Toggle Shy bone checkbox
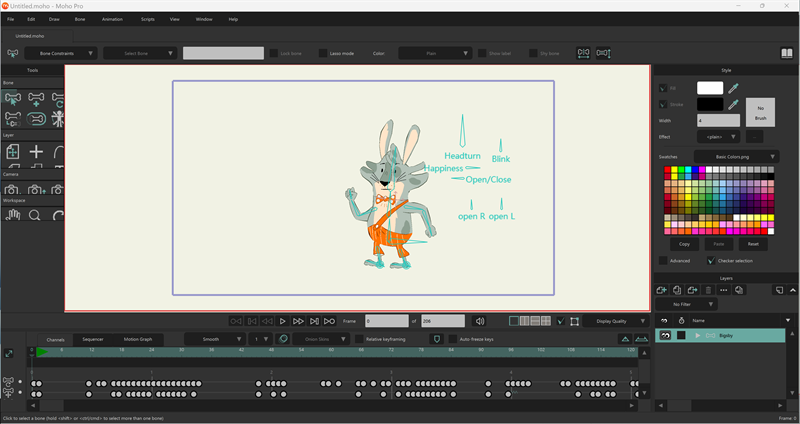This screenshot has height=424, width=800. [533, 53]
